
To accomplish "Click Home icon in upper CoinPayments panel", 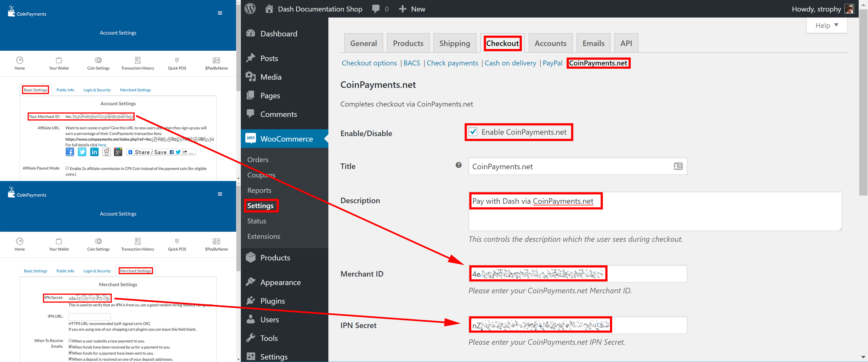I will click(x=19, y=60).
